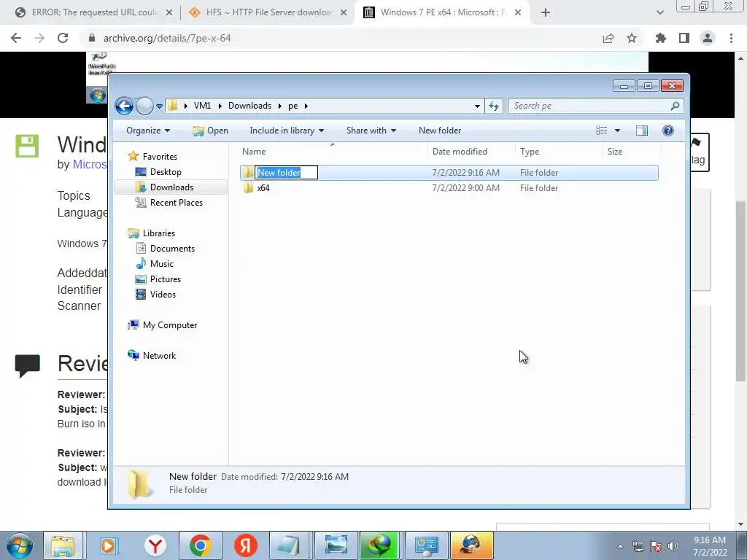Launch the media player taskbar icon
The height and width of the screenshot is (560, 747).
coord(109,545)
